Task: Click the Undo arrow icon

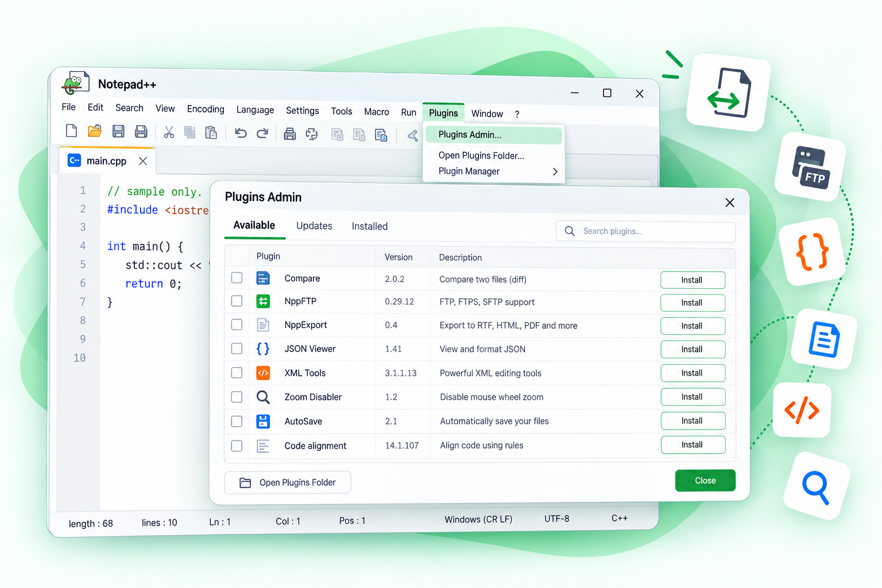Action: pyautogui.click(x=241, y=133)
